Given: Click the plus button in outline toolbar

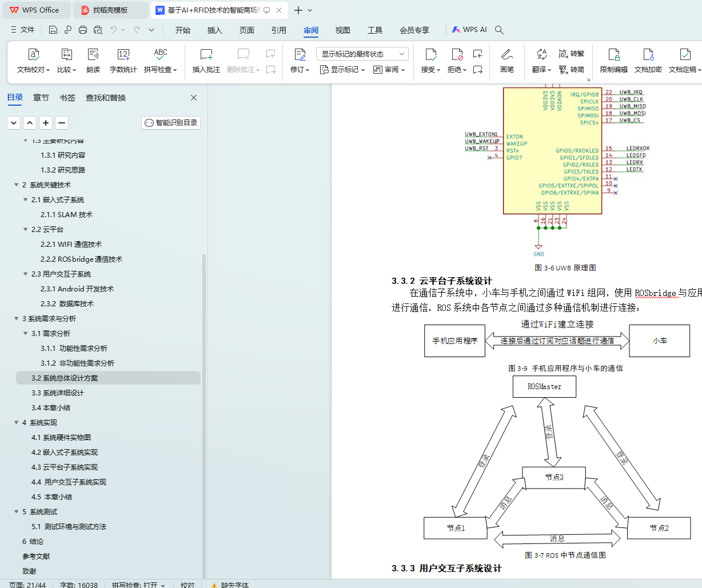Looking at the screenshot, I should tap(46, 122).
